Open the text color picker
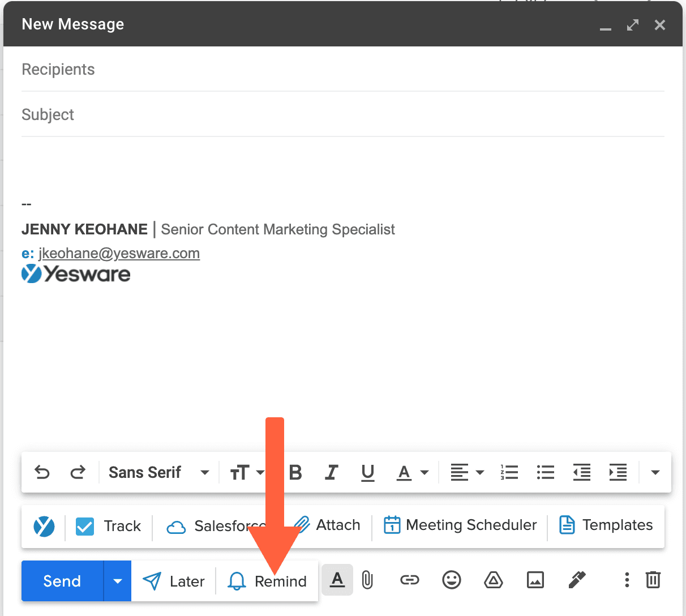The width and height of the screenshot is (686, 616). tap(412, 472)
